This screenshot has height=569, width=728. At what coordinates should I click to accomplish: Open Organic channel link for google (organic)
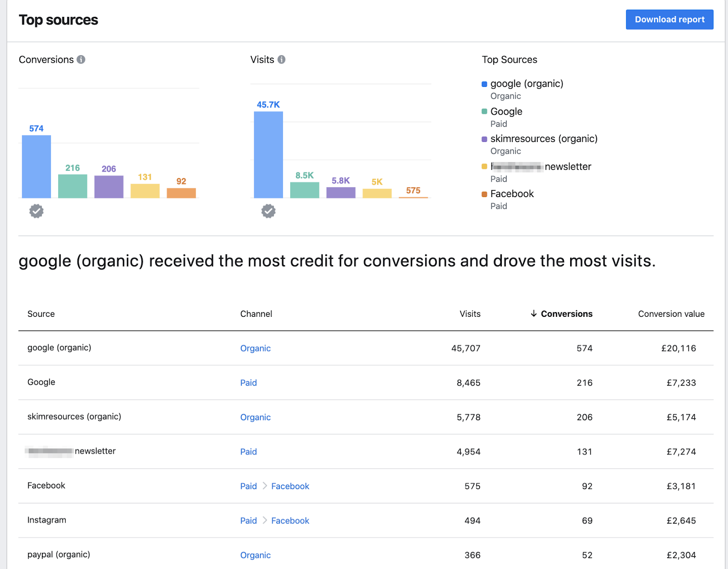tap(255, 348)
